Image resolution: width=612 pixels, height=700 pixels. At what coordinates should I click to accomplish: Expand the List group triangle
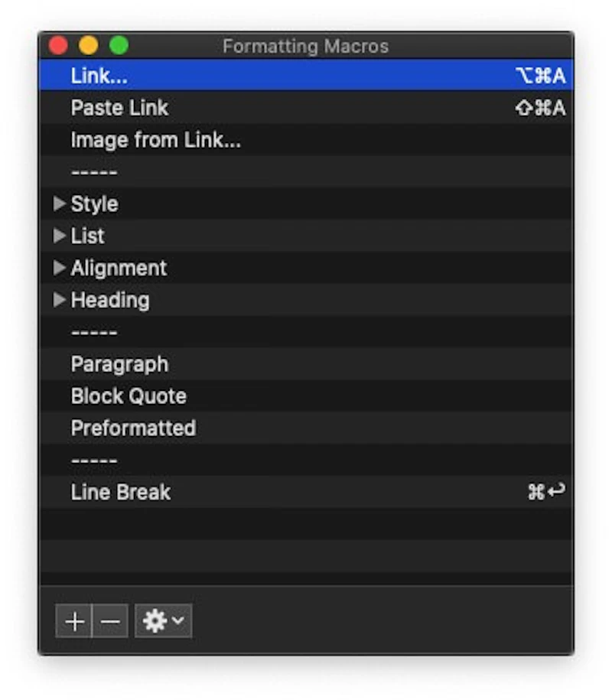tap(60, 236)
